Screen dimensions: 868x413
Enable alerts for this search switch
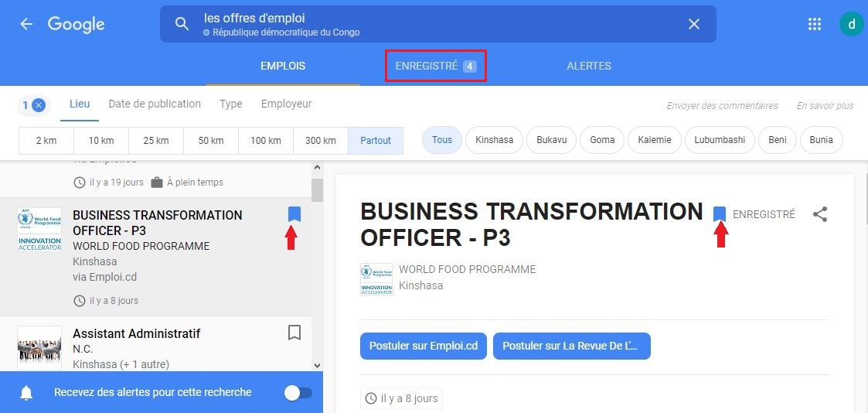click(x=298, y=393)
